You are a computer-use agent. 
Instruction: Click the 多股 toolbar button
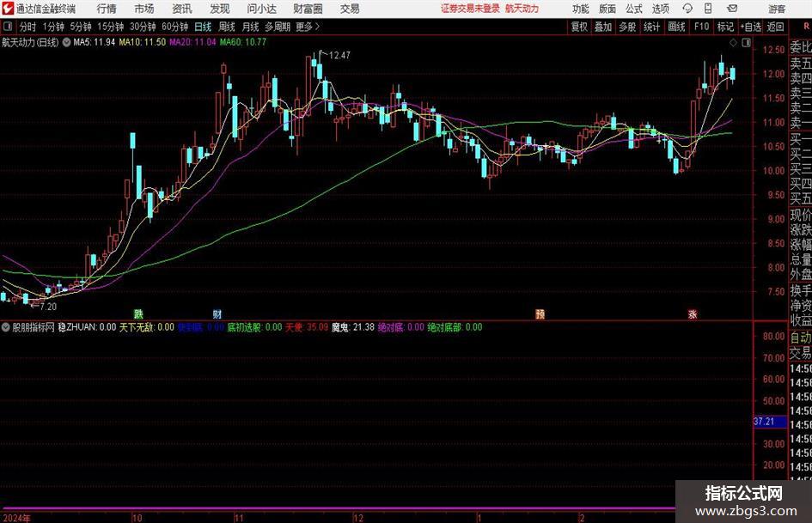click(x=627, y=27)
